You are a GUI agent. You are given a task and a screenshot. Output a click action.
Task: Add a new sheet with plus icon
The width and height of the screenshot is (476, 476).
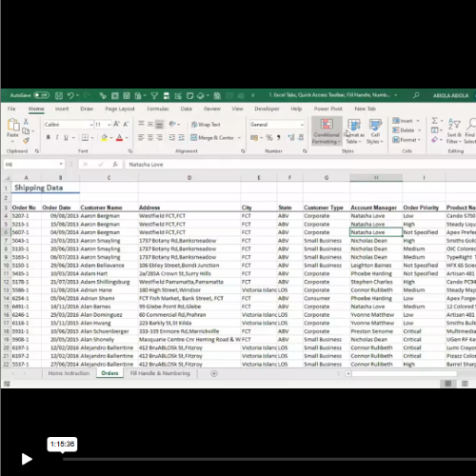[x=214, y=373]
